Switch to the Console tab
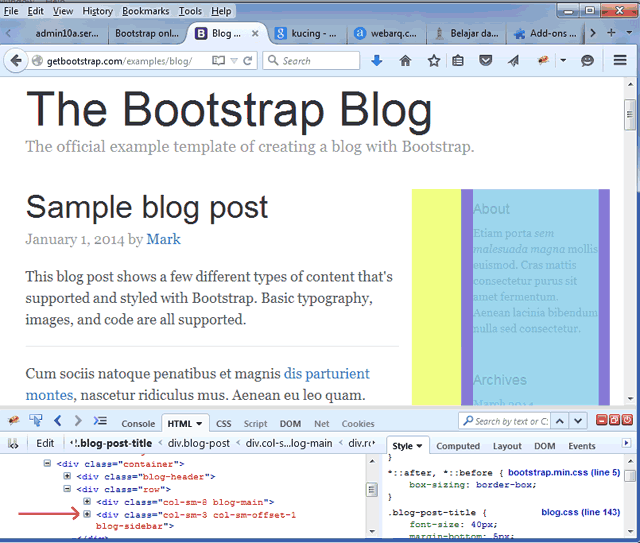Screen dimensions: 640x543 pos(138,424)
